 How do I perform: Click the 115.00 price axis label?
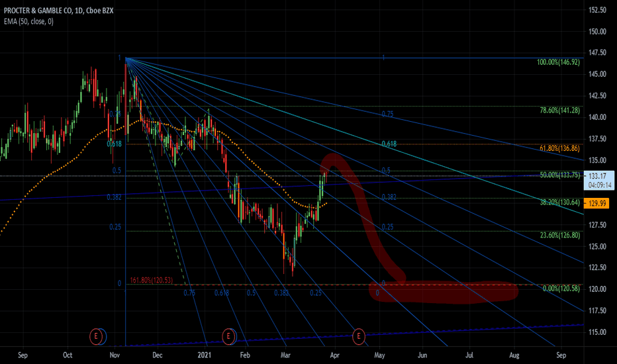[x=597, y=332]
